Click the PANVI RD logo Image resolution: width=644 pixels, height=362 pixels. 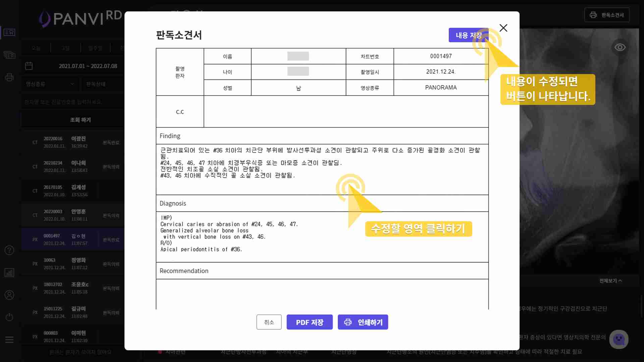pos(80,18)
